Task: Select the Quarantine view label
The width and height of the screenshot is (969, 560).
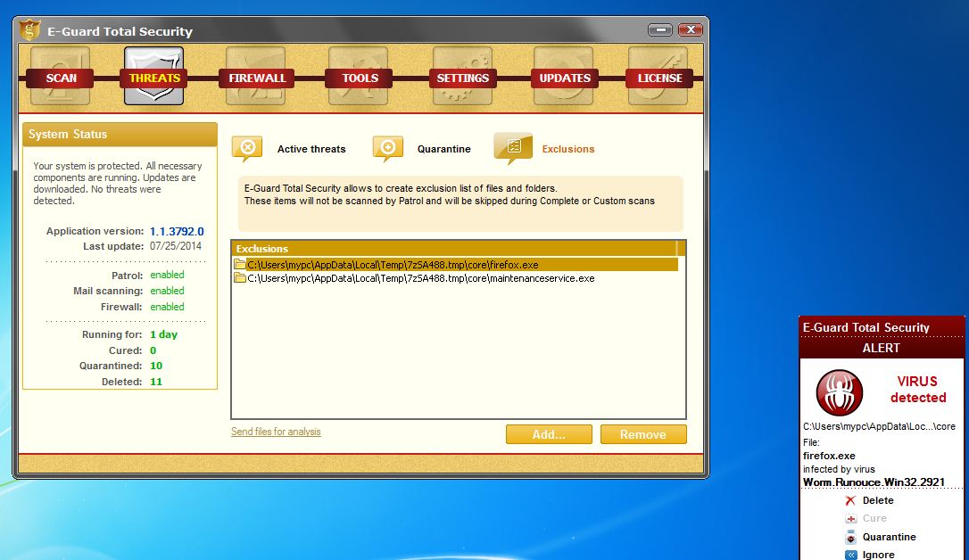Action: click(443, 149)
